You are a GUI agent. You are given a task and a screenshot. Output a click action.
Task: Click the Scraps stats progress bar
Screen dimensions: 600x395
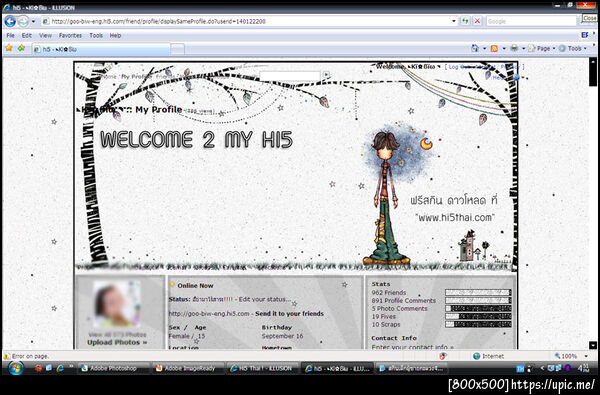478,325
